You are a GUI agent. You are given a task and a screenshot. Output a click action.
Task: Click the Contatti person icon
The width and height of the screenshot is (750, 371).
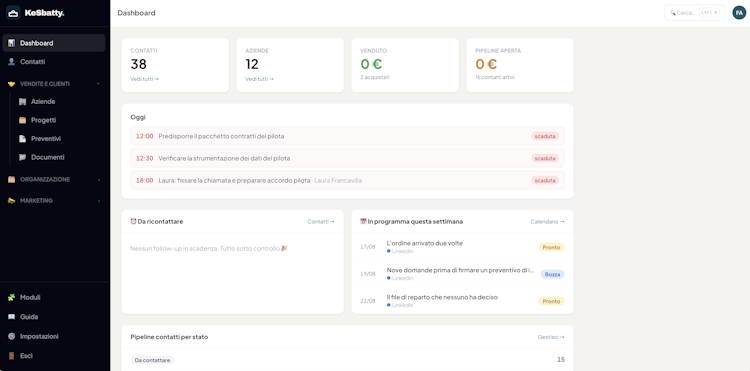[11, 62]
